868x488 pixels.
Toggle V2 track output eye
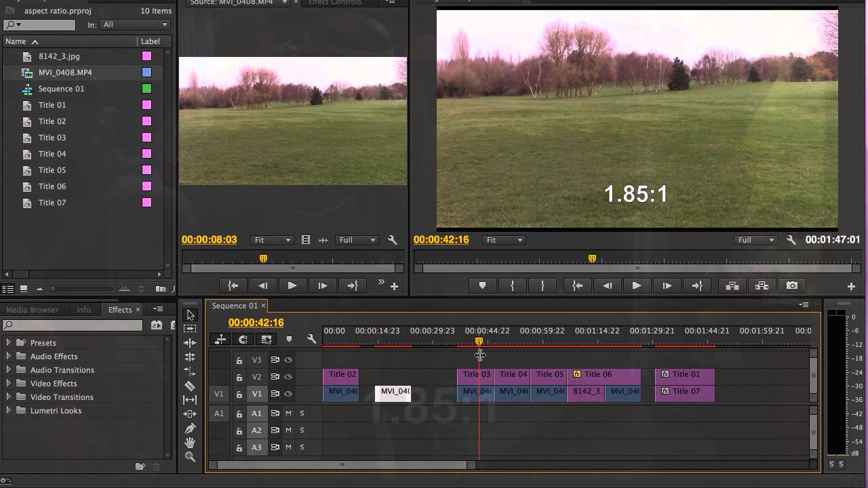pos(288,377)
